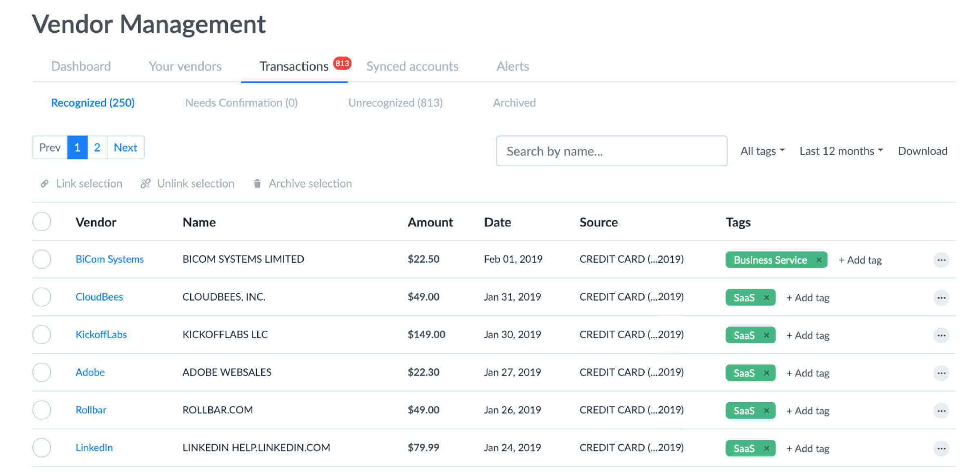Expand the All tags dropdown filter
980x472 pixels.
[x=761, y=151]
